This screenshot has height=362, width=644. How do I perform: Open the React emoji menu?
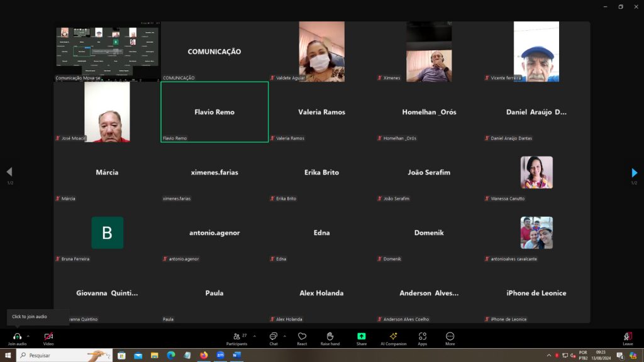[302, 336]
